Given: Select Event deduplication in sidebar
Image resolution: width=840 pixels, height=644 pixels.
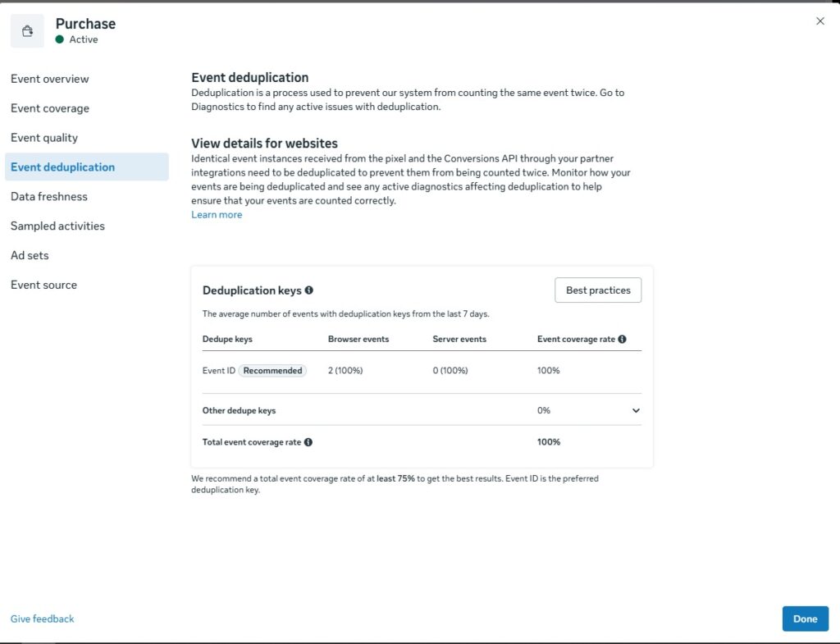Looking at the screenshot, I should coord(87,167).
